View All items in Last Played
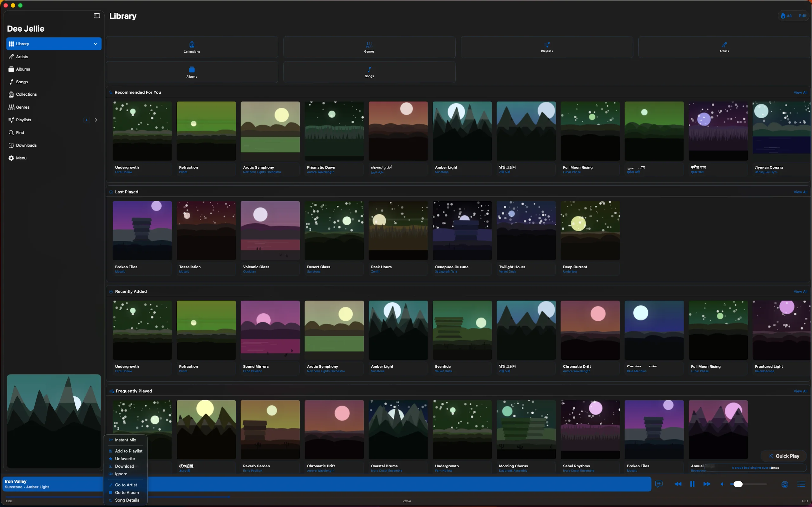 pos(800,192)
